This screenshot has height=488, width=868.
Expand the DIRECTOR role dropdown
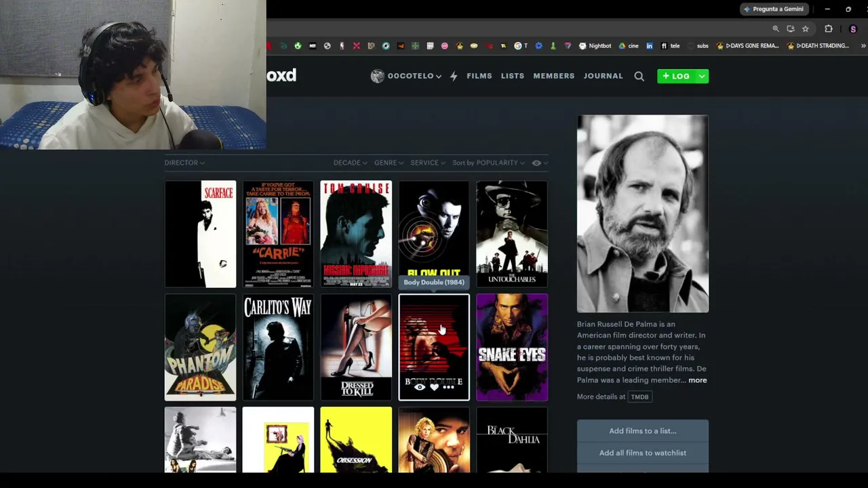(184, 163)
